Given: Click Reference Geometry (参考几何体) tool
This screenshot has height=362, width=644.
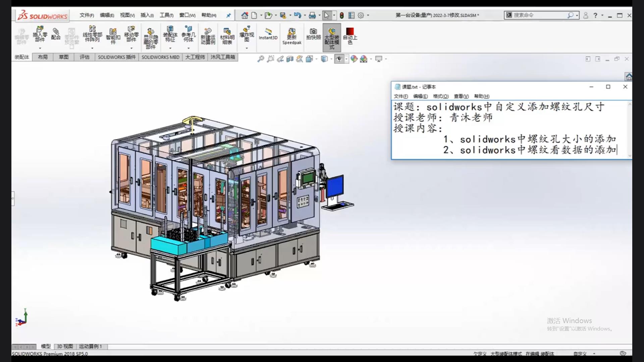Looking at the screenshot, I should (x=189, y=34).
